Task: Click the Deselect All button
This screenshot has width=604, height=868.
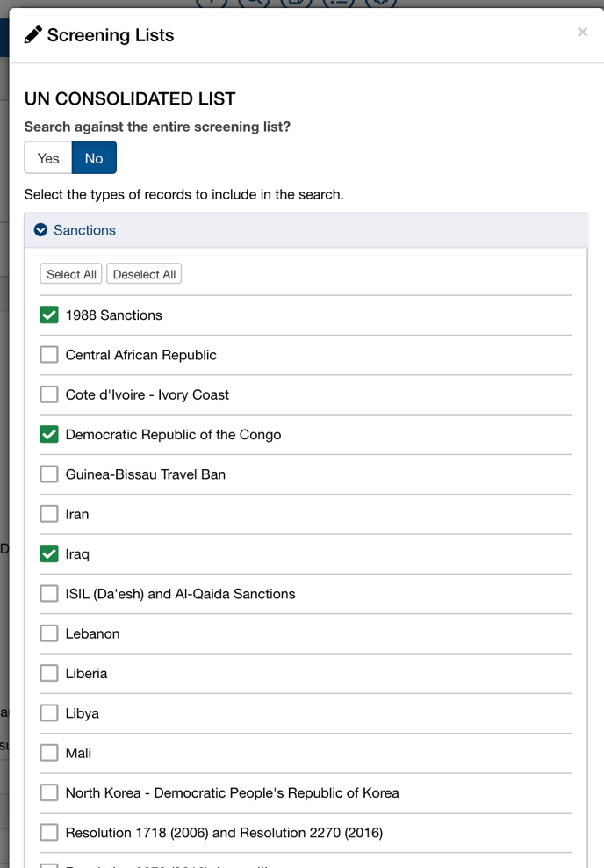Action: pos(144,274)
